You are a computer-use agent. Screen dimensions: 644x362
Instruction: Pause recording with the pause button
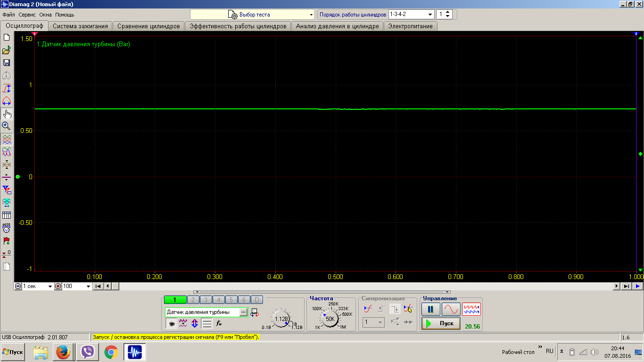tap(431, 309)
